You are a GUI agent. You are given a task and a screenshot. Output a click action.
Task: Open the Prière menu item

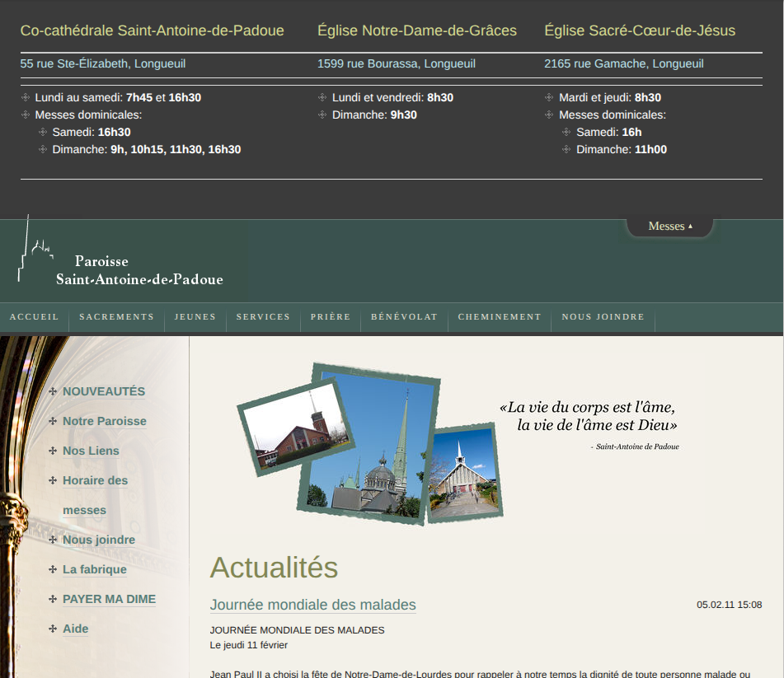331,317
